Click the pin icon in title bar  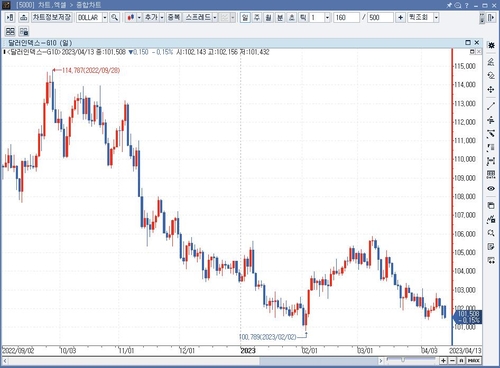tap(449, 5)
